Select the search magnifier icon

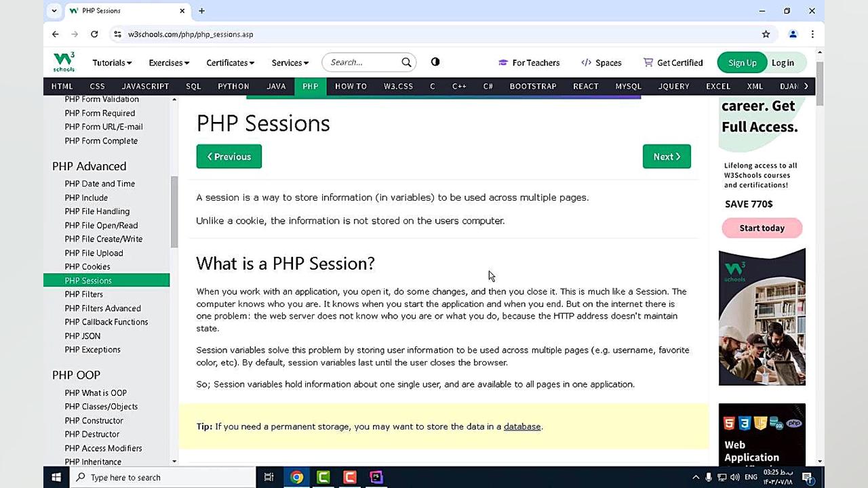(406, 62)
